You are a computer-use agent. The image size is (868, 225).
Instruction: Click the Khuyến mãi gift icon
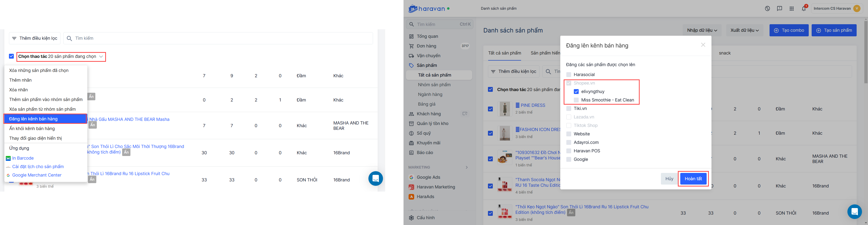click(411, 143)
